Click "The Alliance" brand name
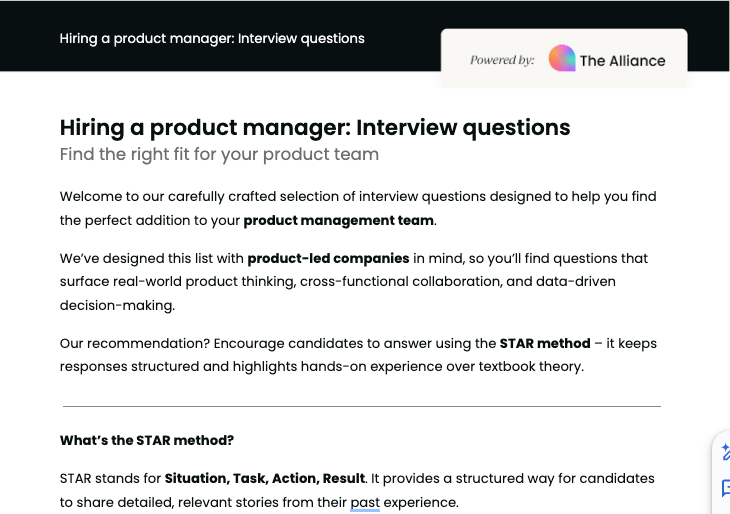Image resolution: width=730 pixels, height=514 pixels. pos(622,60)
